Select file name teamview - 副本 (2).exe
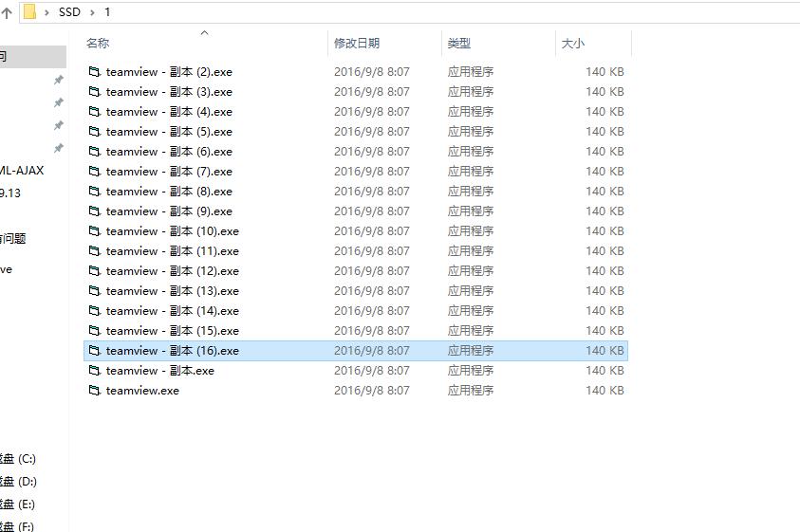Image resolution: width=800 pixels, height=532 pixels. pos(169,72)
